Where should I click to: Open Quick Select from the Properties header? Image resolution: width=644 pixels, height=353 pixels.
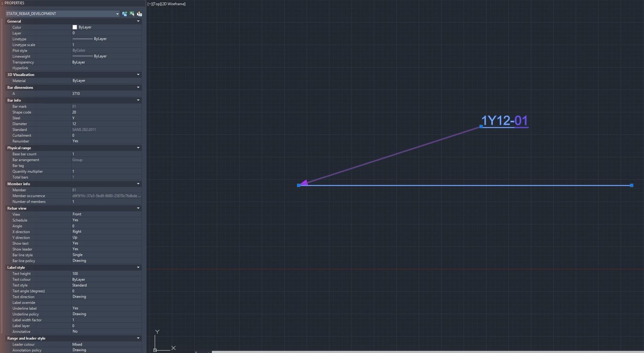[139, 14]
